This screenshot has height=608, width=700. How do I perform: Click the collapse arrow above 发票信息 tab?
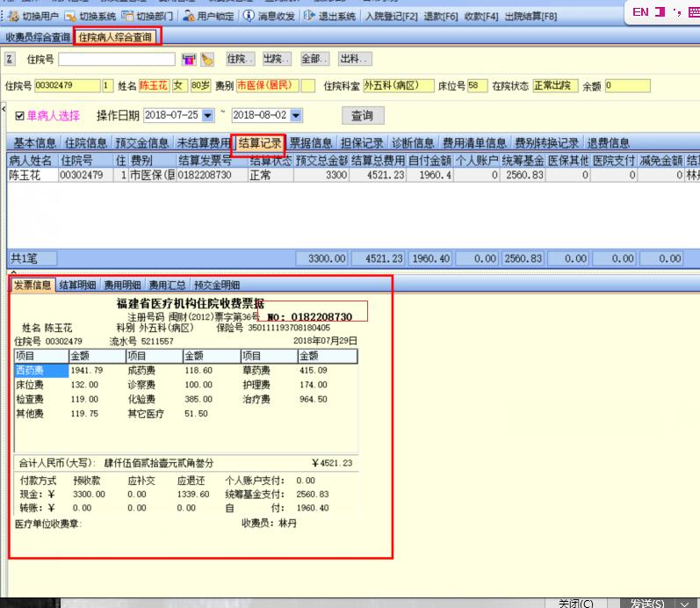[13, 271]
